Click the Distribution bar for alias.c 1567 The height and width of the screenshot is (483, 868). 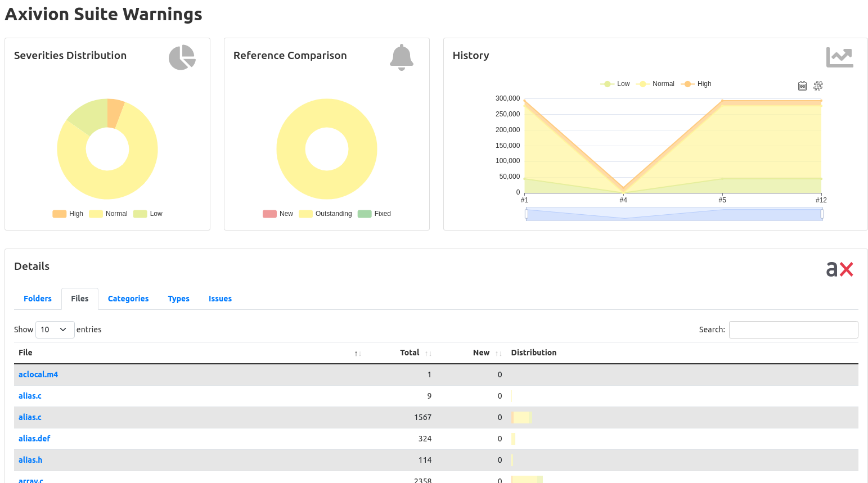click(x=522, y=417)
